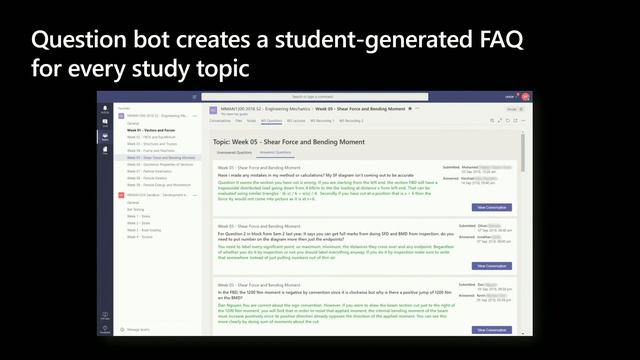640x360 pixels.
Task: Open the Files icon in the sidebar
Action: point(105,150)
